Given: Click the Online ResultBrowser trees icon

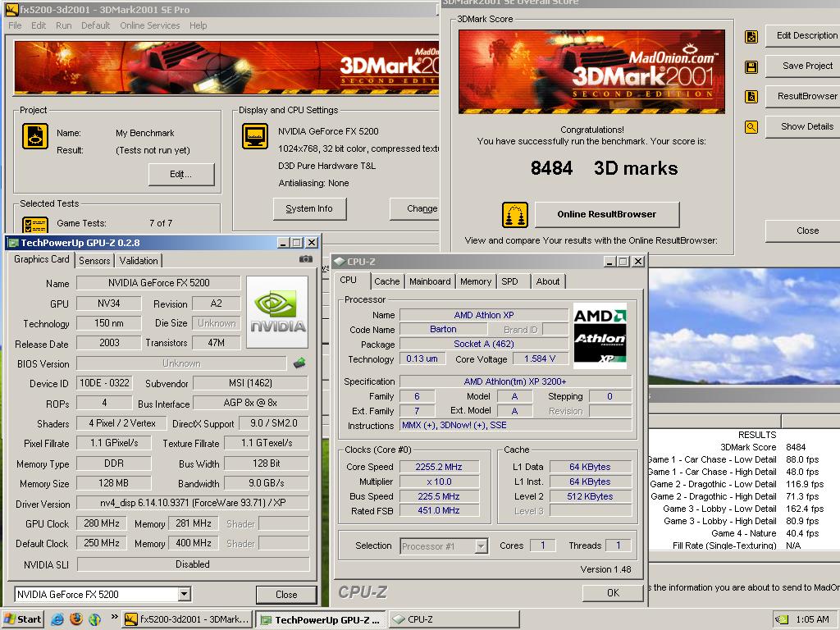Looking at the screenshot, I should coord(515,215).
